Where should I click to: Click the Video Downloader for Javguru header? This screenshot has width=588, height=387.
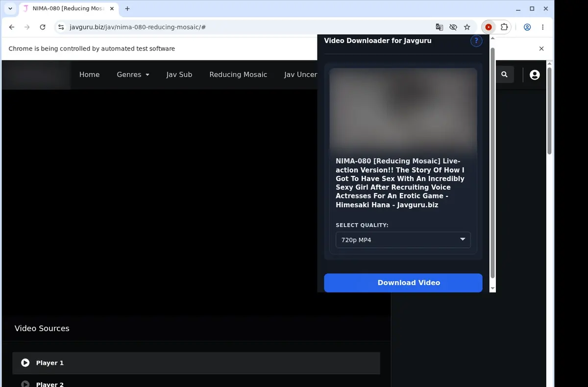378,41
